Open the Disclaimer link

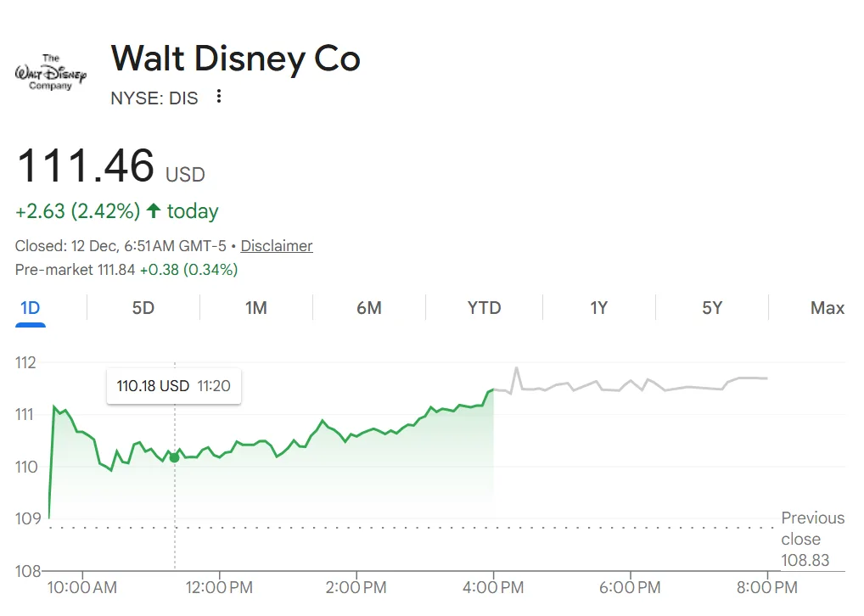[x=276, y=245]
